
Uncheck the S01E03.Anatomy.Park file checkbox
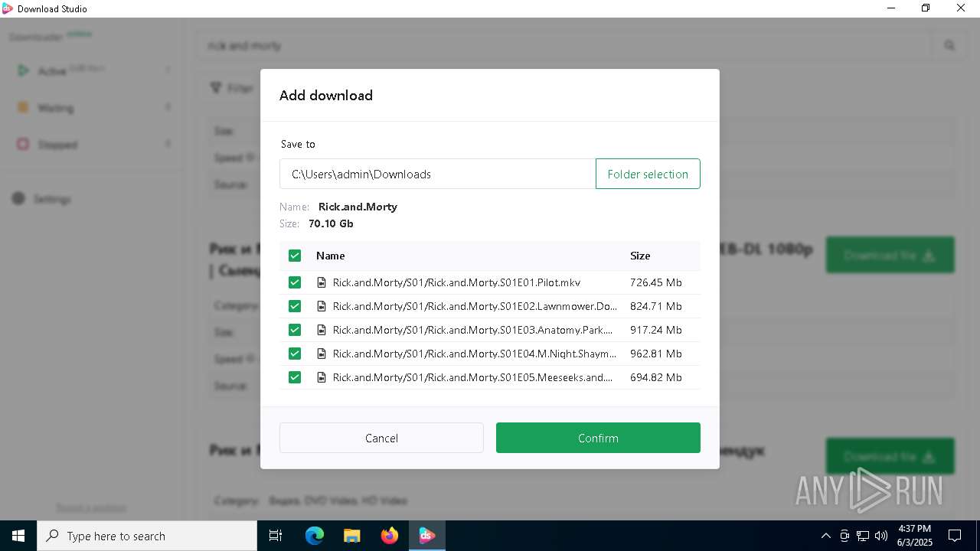pos(295,330)
